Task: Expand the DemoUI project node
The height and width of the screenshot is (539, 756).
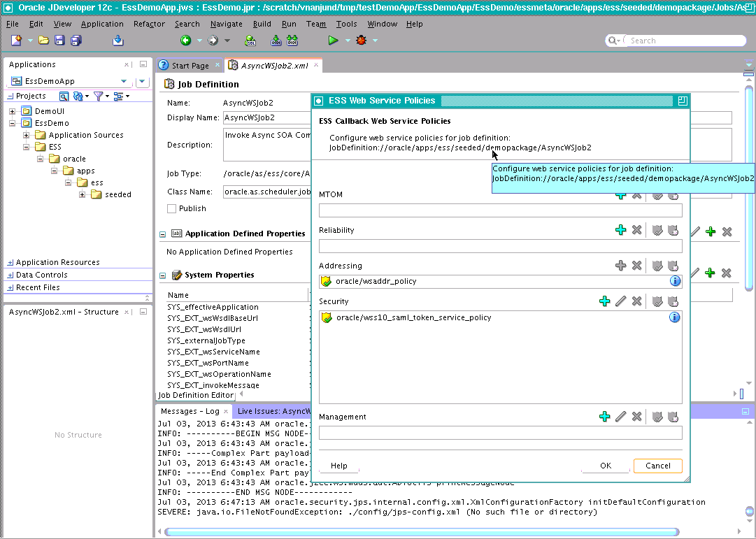Action: [12, 111]
